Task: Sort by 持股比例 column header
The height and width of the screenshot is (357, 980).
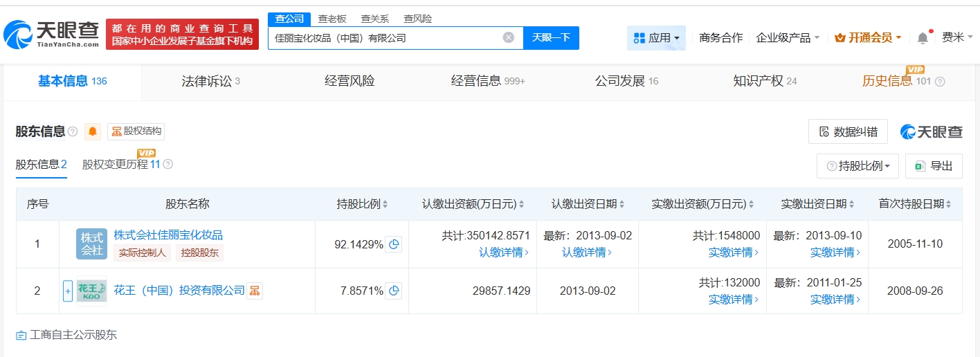Action: tap(362, 204)
